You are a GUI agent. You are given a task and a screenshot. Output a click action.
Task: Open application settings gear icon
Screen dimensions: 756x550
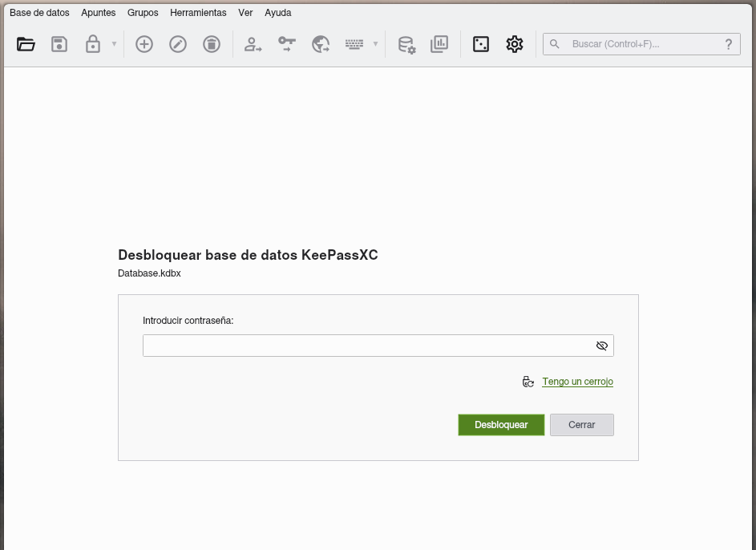(515, 44)
